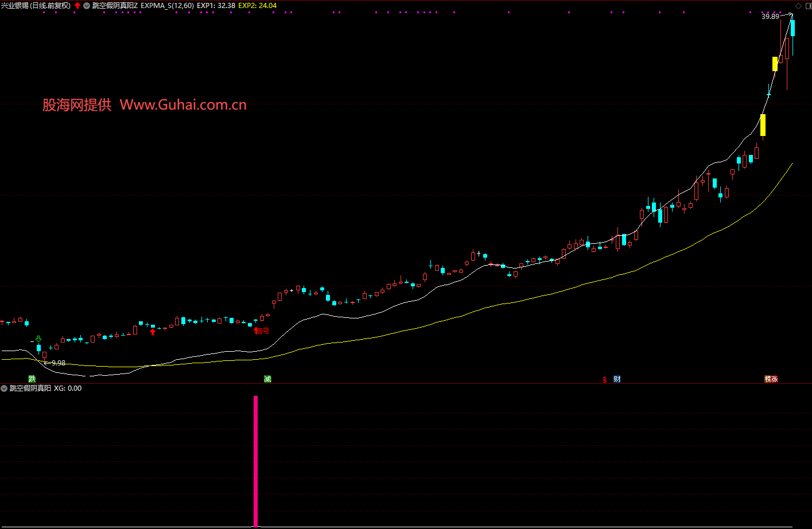Click the blue 财 event marker
Viewport: 812px width, 529px height.
pos(617,379)
